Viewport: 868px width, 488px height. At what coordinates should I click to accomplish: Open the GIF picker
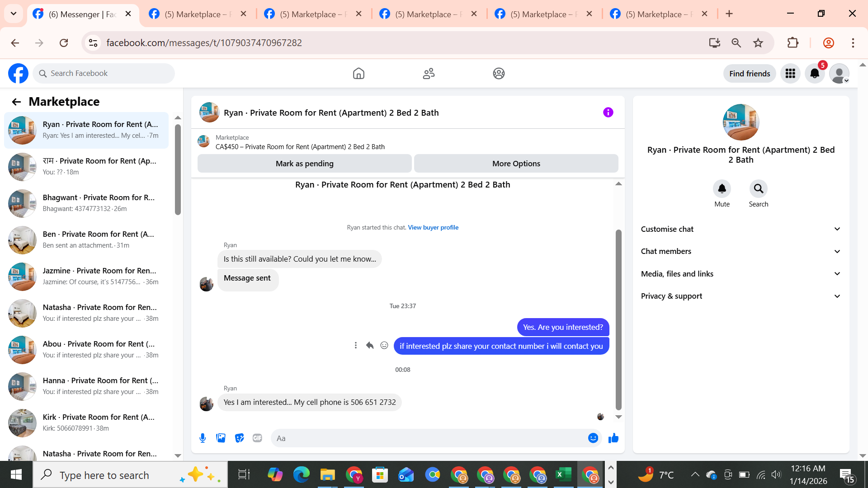click(257, 438)
